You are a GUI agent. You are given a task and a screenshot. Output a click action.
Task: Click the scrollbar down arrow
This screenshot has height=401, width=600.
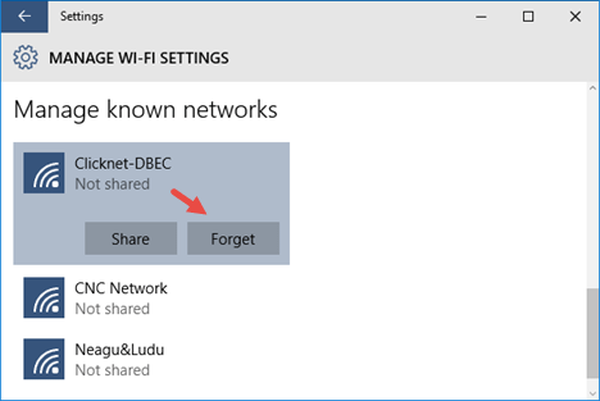pos(593,393)
